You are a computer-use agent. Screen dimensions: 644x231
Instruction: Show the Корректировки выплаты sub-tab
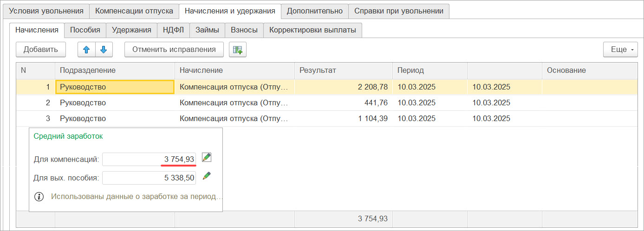pyautogui.click(x=312, y=30)
